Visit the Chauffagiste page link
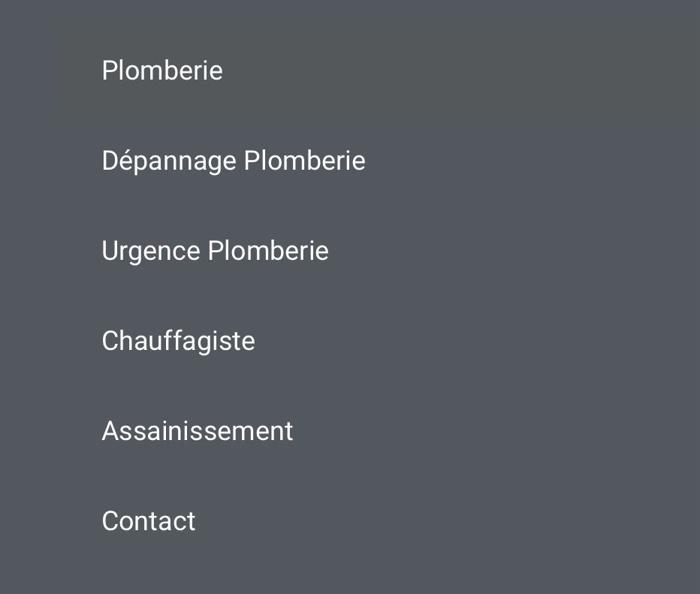This screenshot has width=700, height=594. 178,341
